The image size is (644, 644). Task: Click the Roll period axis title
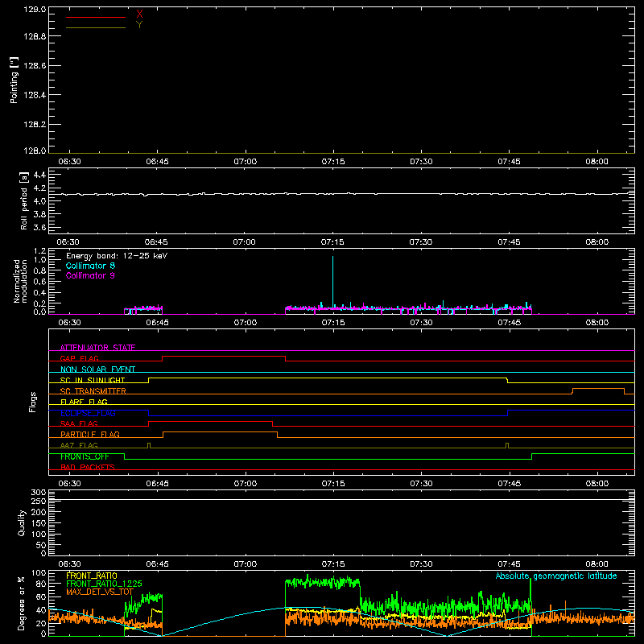click(x=23, y=200)
